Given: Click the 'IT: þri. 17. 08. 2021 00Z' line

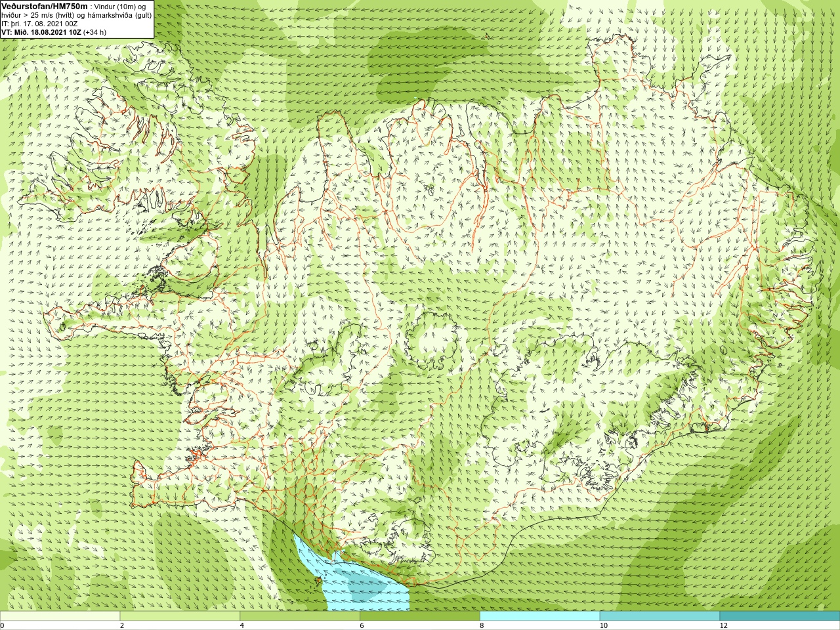Looking at the screenshot, I should (39, 24).
